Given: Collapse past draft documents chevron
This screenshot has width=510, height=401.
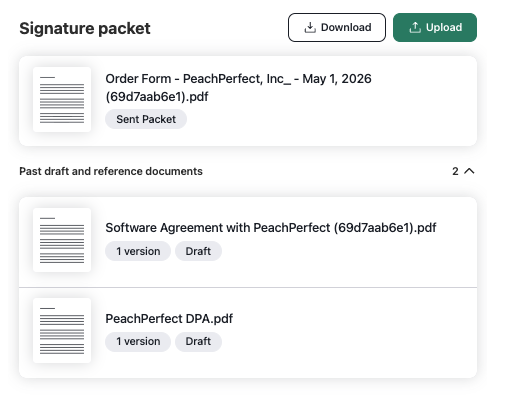Looking at the screenshot, I should coord(469,171).
